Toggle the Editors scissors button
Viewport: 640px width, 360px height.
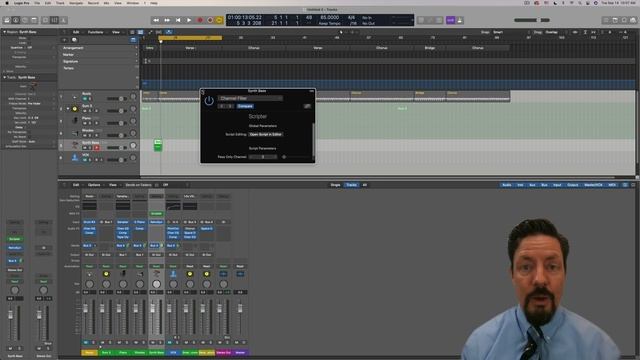point(63,20)
